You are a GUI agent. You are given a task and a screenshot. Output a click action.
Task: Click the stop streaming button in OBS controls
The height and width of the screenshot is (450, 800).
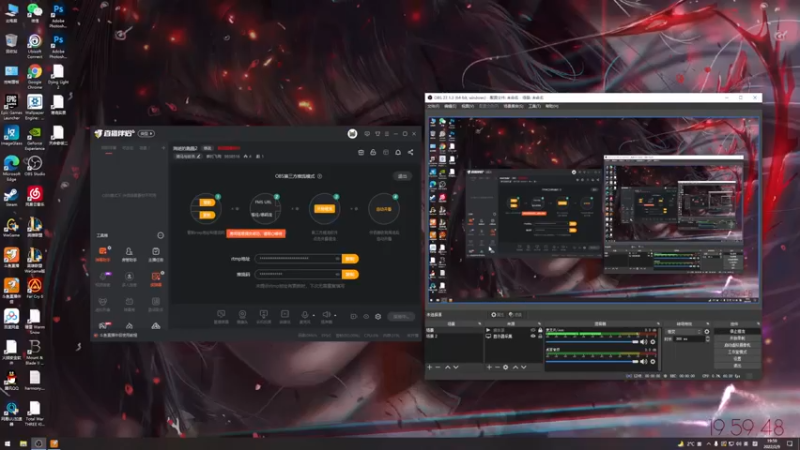(737, 332)
